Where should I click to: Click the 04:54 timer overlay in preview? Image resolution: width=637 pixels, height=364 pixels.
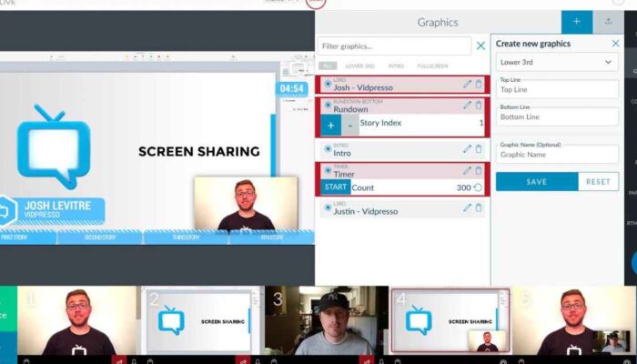[x=291, y=89]
